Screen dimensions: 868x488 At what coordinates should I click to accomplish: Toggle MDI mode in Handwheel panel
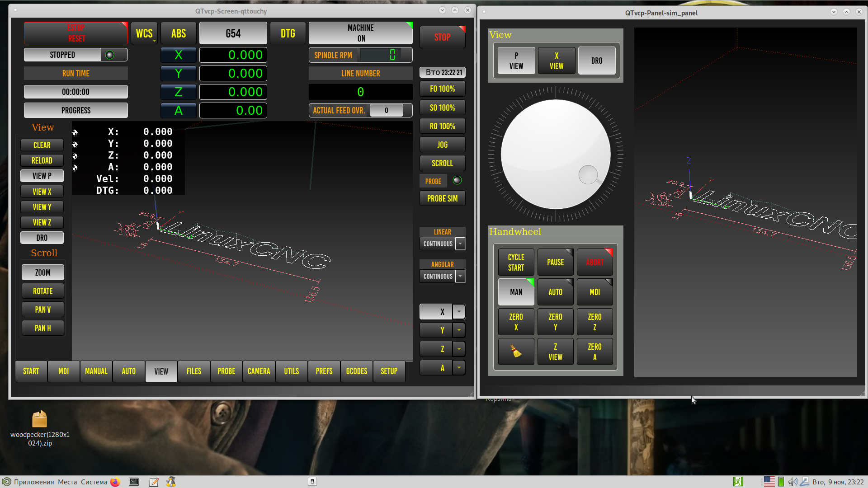point(594,292)
